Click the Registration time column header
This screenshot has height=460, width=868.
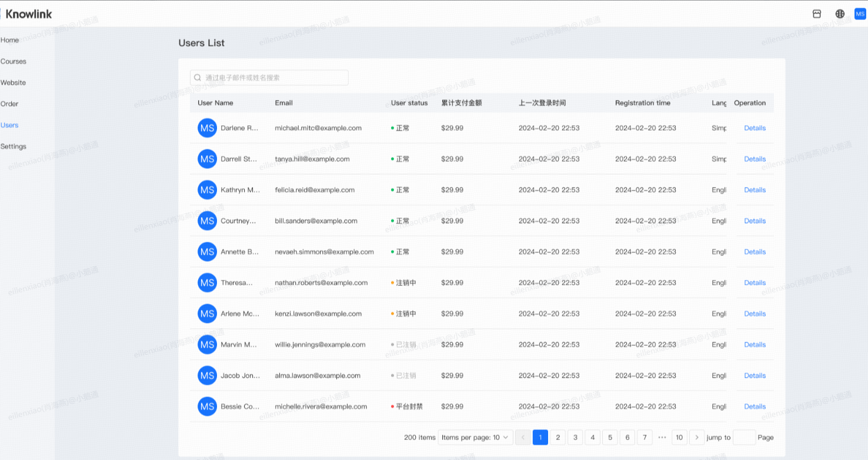pos(643,103)
